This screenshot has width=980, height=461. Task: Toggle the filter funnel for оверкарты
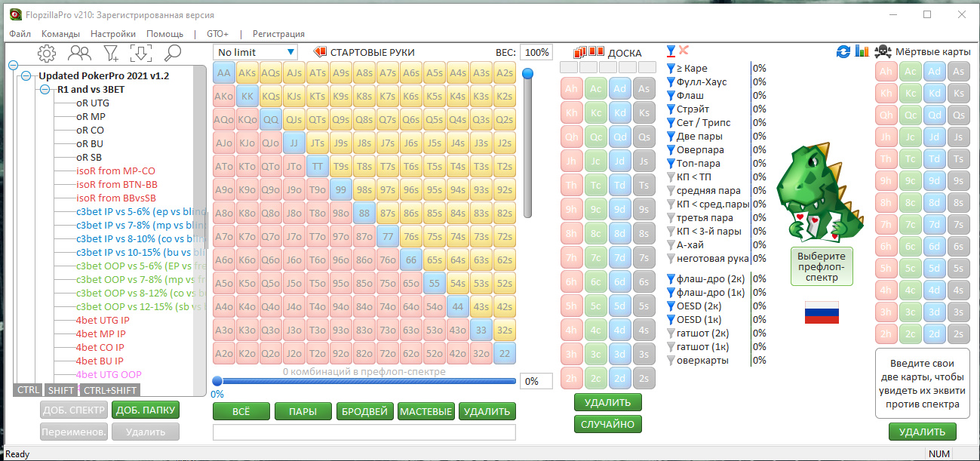[x=671, y=360]
